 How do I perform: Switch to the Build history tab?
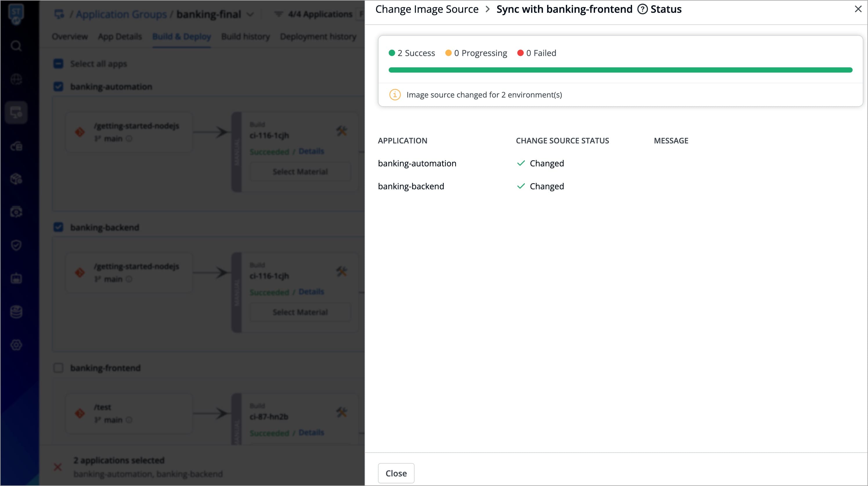[x=245, y=36]
